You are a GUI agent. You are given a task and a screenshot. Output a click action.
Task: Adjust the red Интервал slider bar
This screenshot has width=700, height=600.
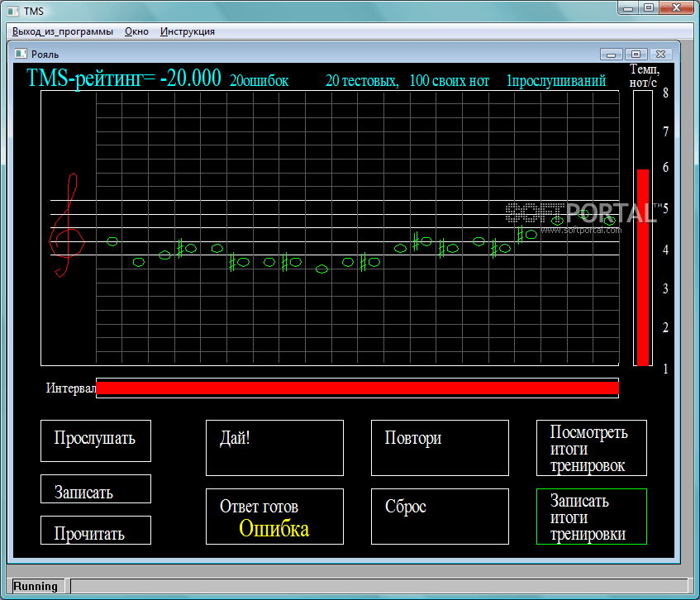click(x=357, y=388)
